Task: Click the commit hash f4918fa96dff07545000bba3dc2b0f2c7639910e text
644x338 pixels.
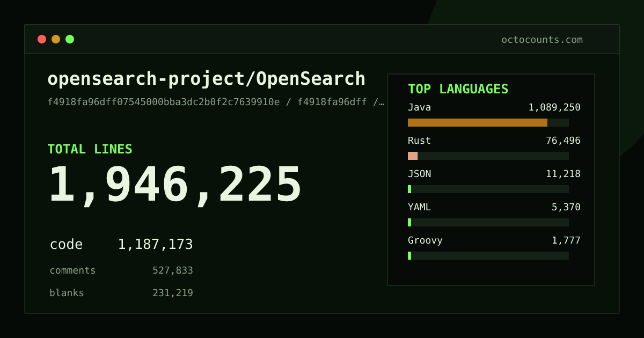Action: 164,102
